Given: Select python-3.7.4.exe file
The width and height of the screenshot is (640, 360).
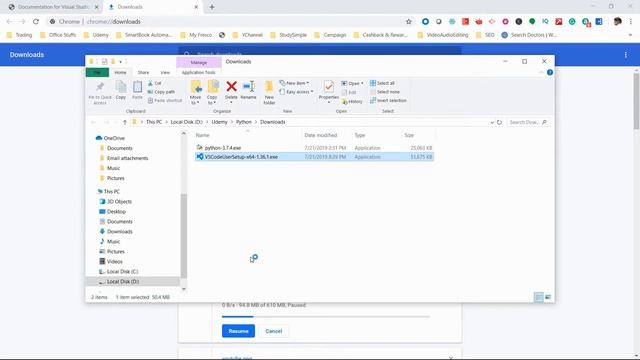Looking at the screenshot, I should 313,148.
